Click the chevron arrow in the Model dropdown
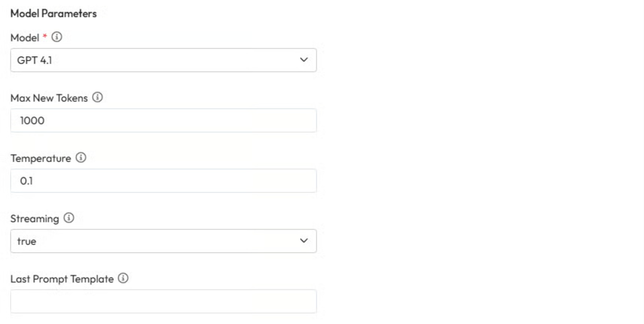The height and width of the screenshot is (324, 644). point(304,60)
